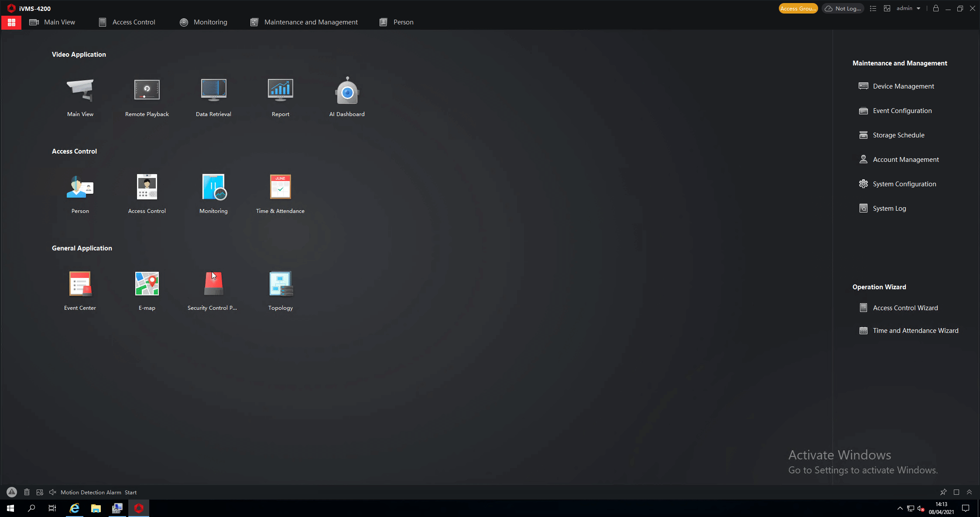Open the Report module
980x517 pixels.
point(280,90)
